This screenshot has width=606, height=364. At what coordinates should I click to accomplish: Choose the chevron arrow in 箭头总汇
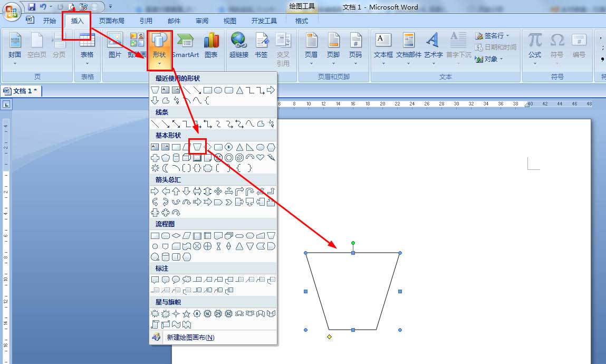(x=229, y=202)
